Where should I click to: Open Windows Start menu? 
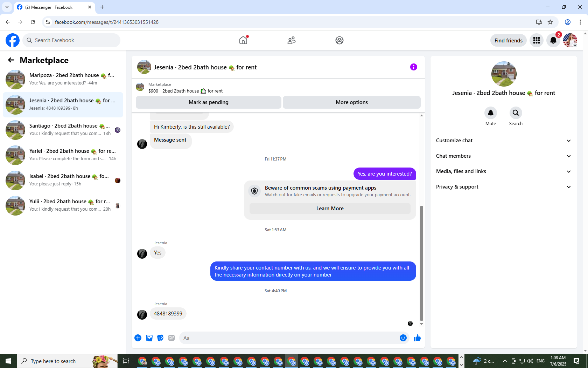coord(8,361)
